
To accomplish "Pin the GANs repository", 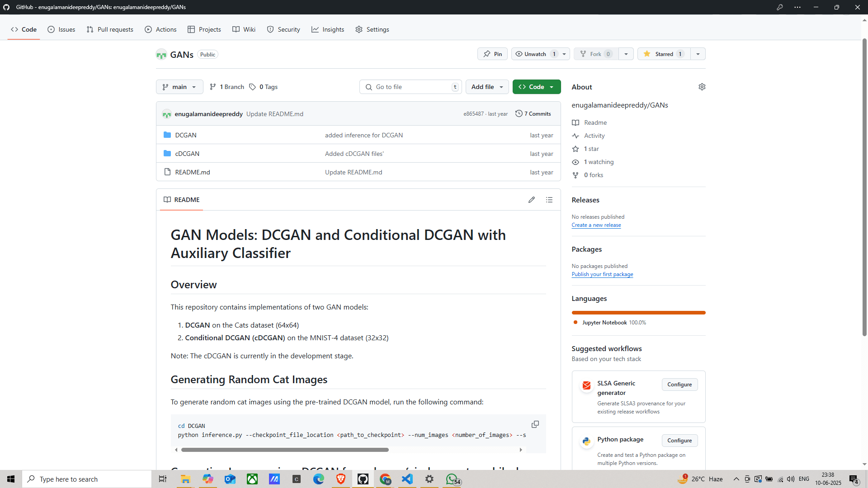I will tap(492, 54).
